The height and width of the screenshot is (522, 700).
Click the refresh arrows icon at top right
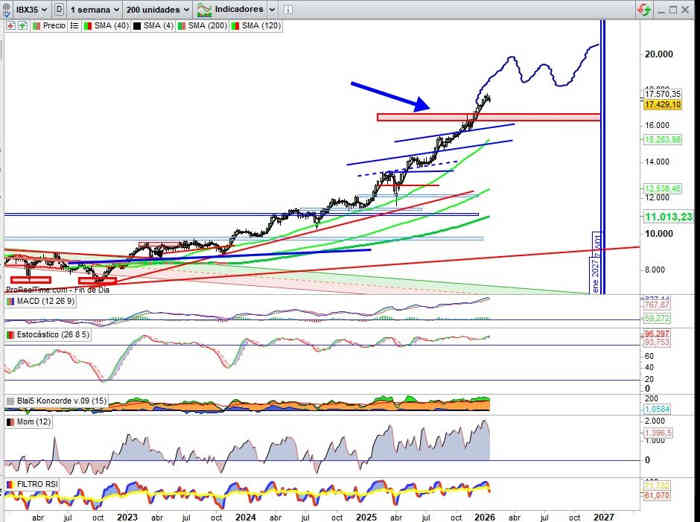(642, 8)
